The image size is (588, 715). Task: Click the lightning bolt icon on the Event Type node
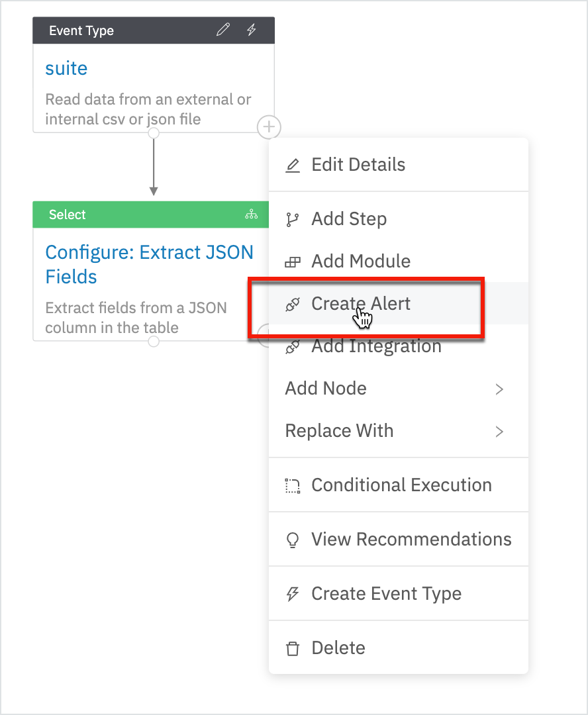click(x=252, y=29)
